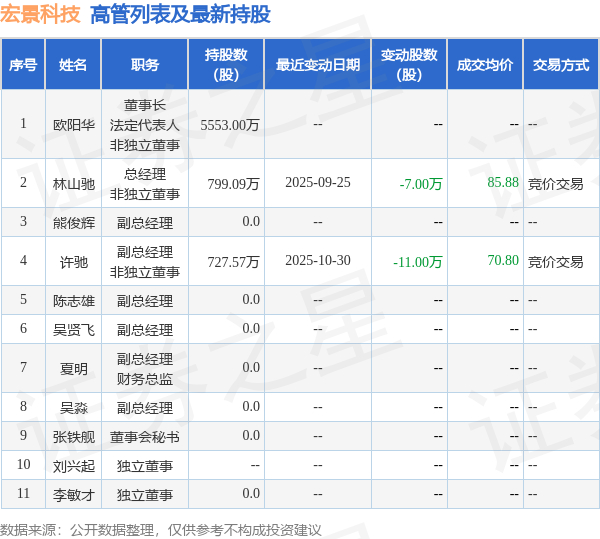Click the change value -11.00万
Image resolution: width=600 pixels, height=539 pixels.
coord(417,262)
